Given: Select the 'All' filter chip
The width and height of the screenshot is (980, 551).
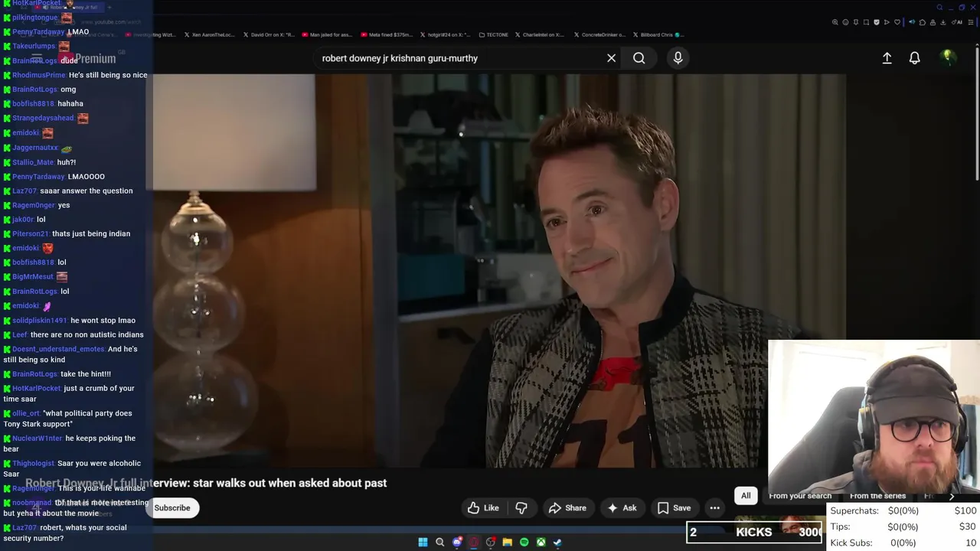Looking at the screenshot, I should (x=746, y=496).
